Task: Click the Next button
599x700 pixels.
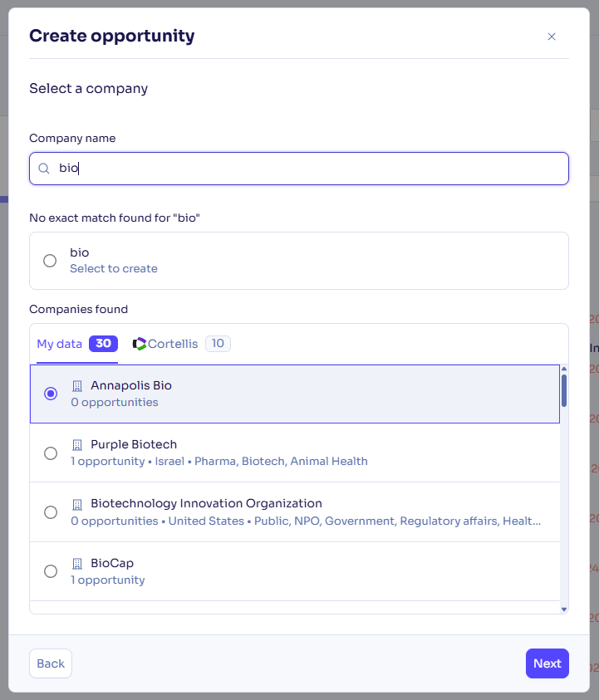Action: 547,663
